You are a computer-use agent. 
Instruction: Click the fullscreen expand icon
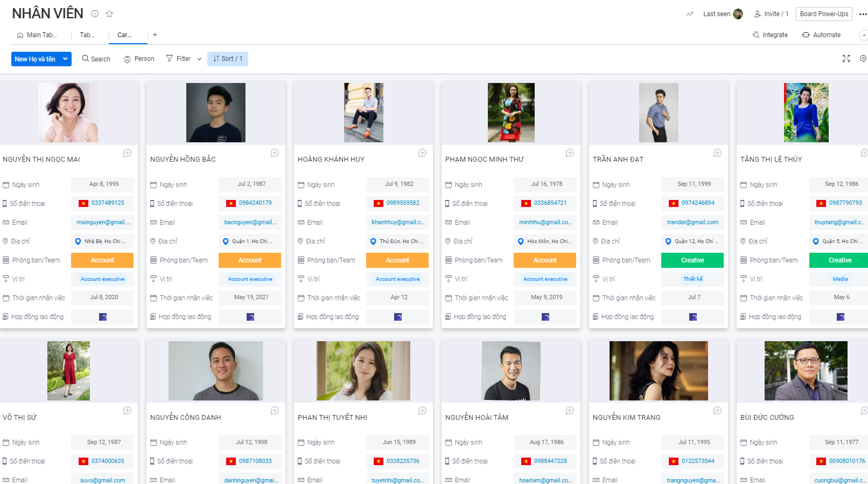click(846, 59)
